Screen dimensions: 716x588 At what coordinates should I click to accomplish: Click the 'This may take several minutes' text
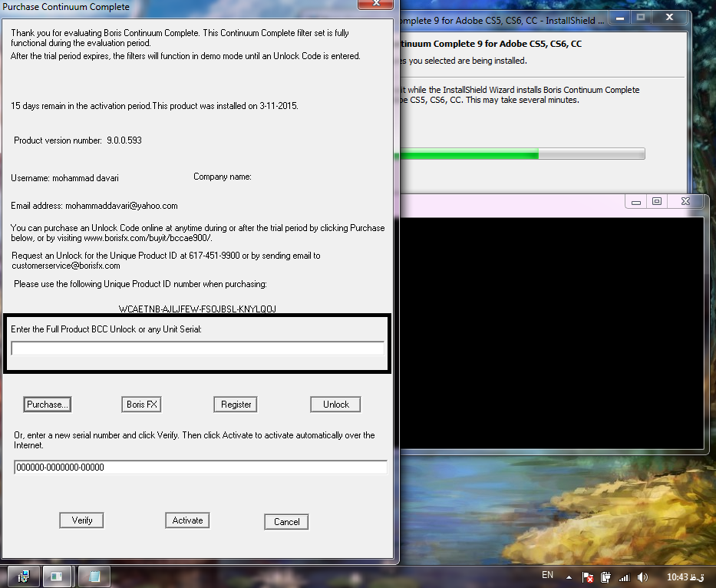point(523,100)
